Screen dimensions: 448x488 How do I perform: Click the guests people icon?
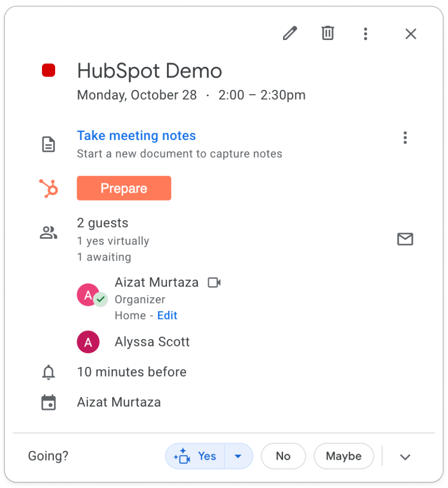(49, 232)
